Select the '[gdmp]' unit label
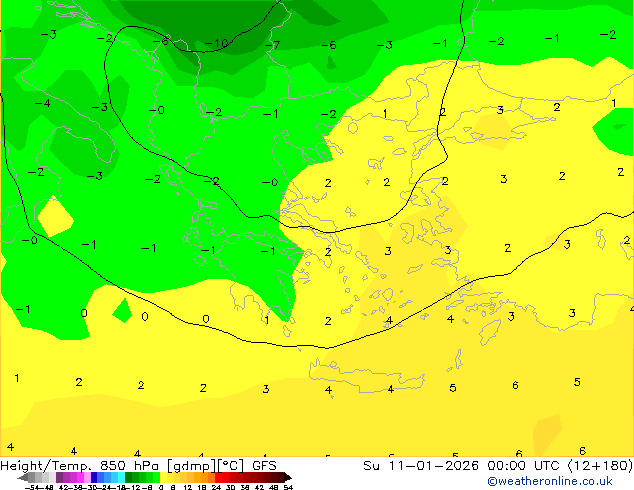Screen dimensions: 634x490 click(x=191, y=466)
